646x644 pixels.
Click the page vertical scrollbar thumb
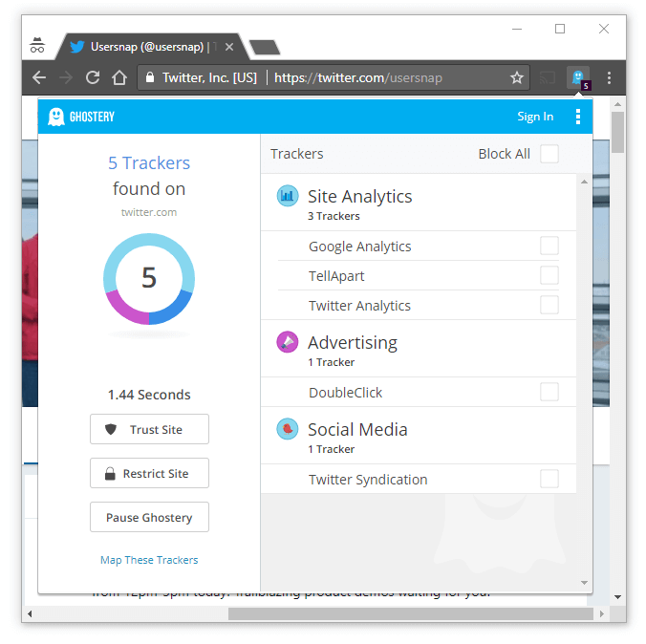click(x=617, y=132)
